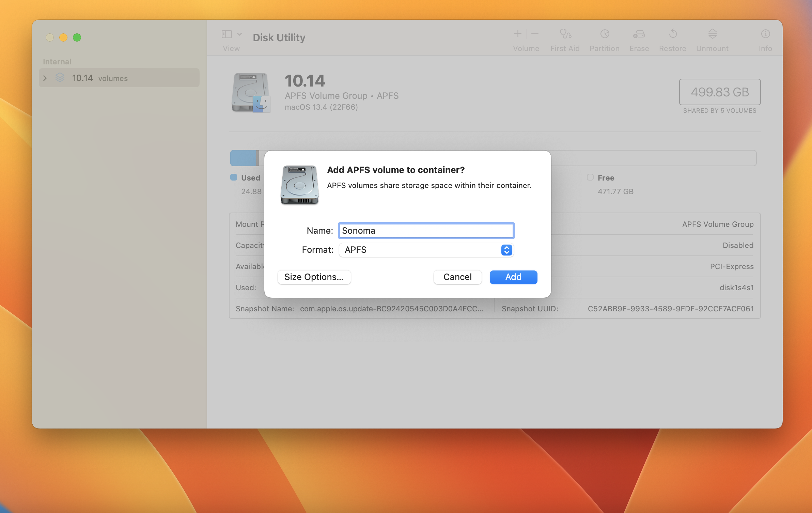Select the Erase icon in the toolbar

pos(639,34)
